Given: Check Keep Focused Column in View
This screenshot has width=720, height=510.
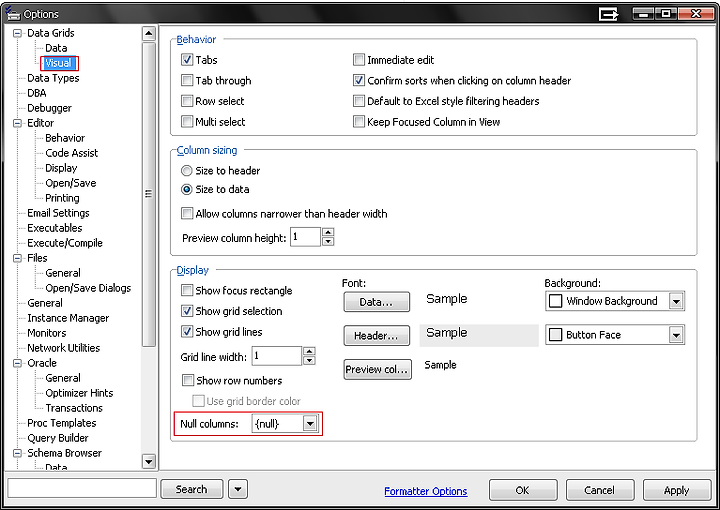Looking at the screenshot, I should point(359,122).
